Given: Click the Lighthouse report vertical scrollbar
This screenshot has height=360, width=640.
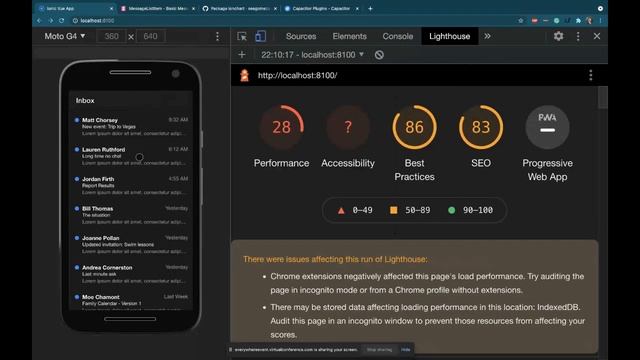Looking at the screenshot, I should coord(602,98).
